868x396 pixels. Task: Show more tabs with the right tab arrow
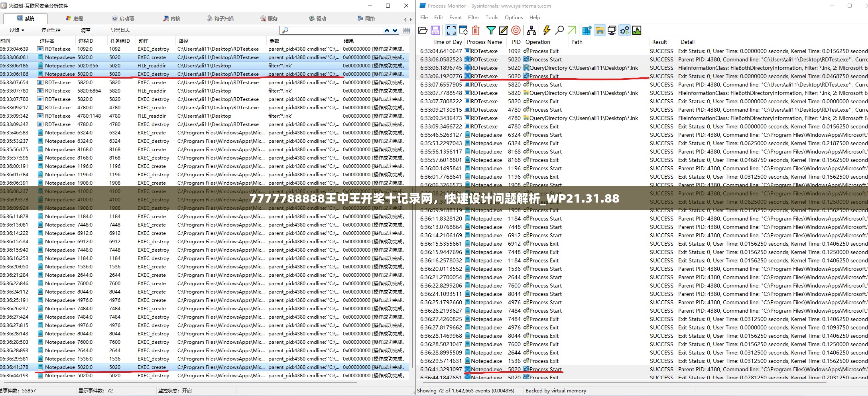point(411,19)
